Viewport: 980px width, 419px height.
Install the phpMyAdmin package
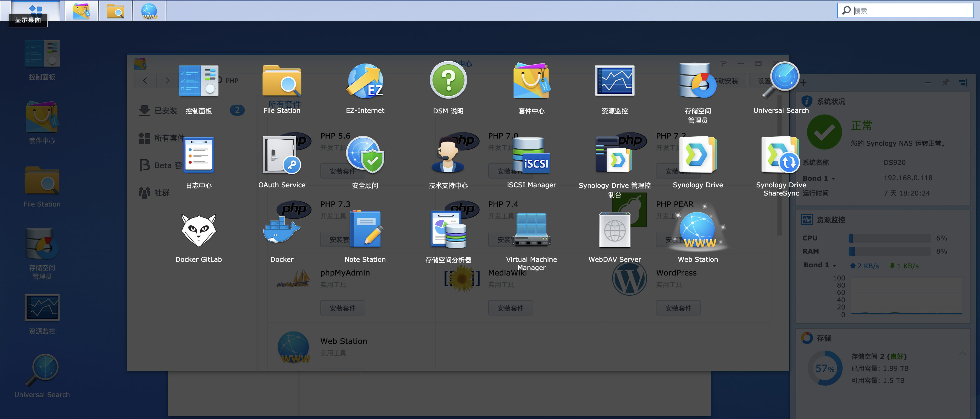(342, 308)
